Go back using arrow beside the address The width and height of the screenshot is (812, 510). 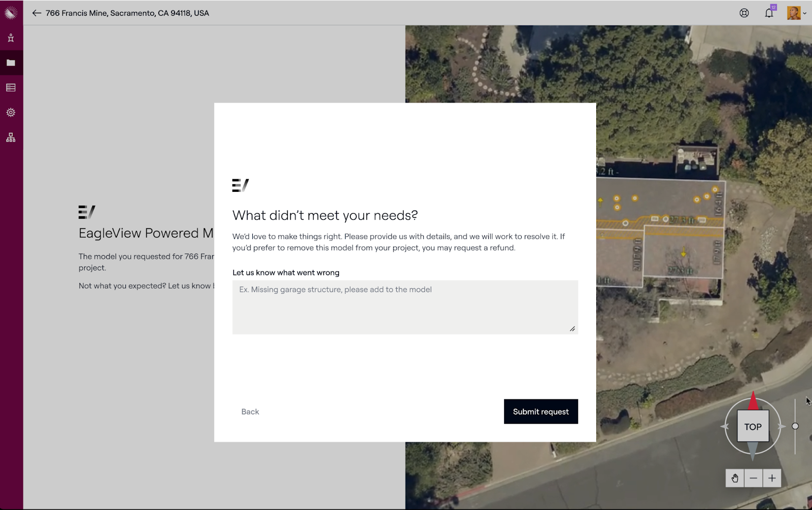tap(37, 13)
